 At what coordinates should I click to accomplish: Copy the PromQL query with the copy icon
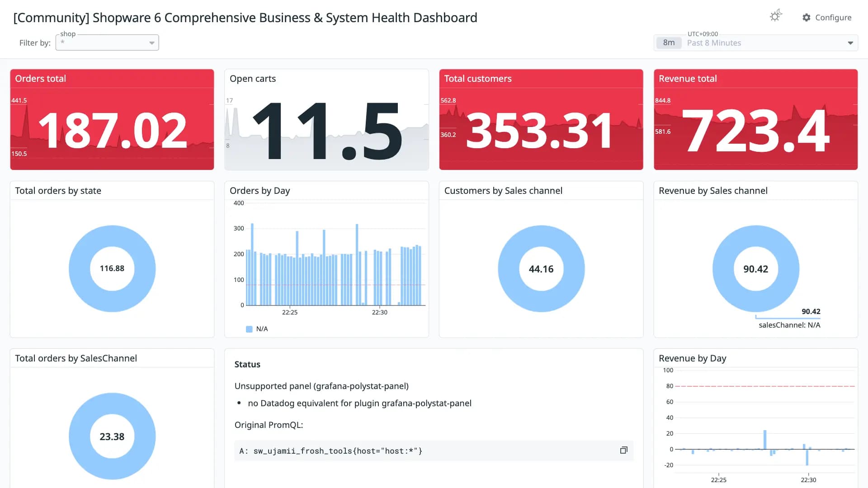(623, 450)
